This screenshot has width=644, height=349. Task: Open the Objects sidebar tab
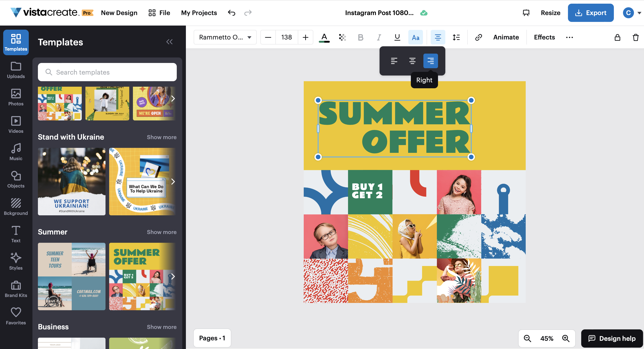pyautogui.click(x=16, y=180)
